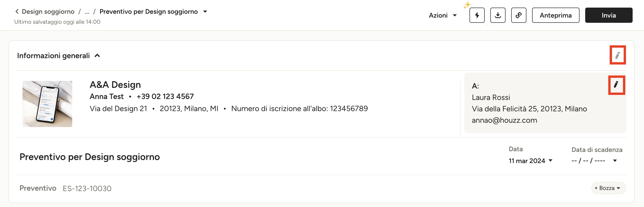Go back using the left chevron icon
Image resolution: width=644 pixels, height=207 pixels.
click(x=17, y=12)
